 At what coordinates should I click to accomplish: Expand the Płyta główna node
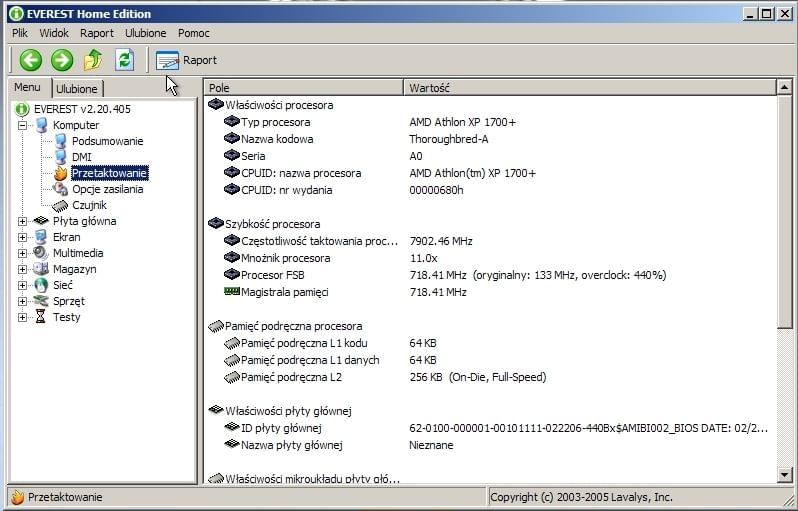[x=22, y=221]
